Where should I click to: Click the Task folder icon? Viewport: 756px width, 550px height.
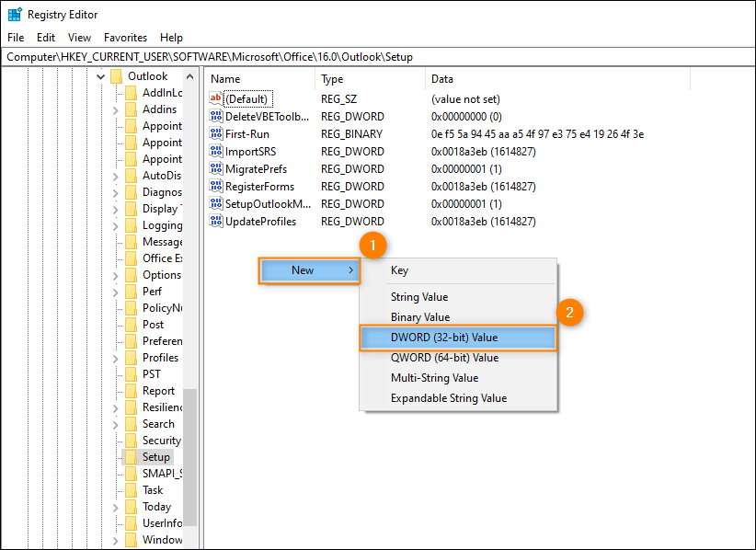pyautogui.click(x=131, y=489)
